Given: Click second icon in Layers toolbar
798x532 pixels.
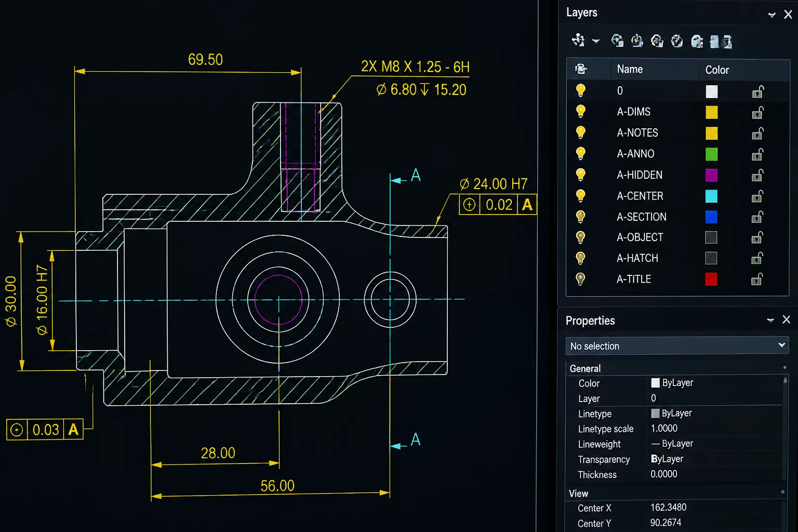Looking at the screenshot, I should [x=617, y=41].
